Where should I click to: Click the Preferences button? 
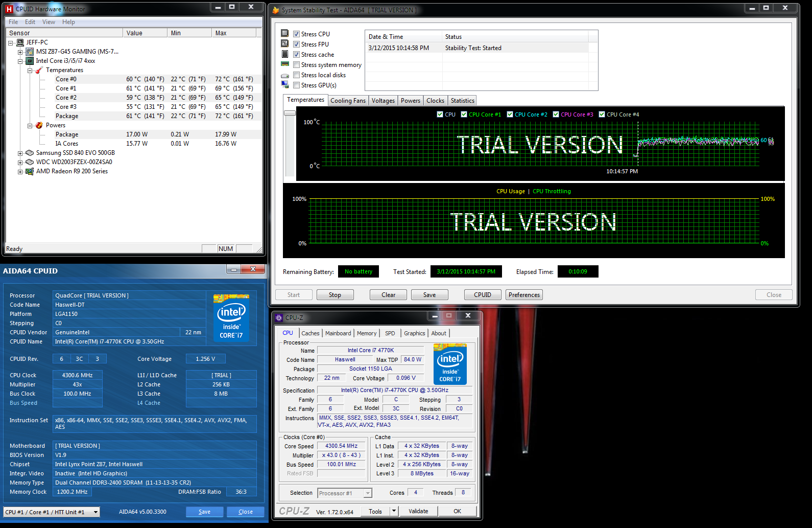pos(524,295)
